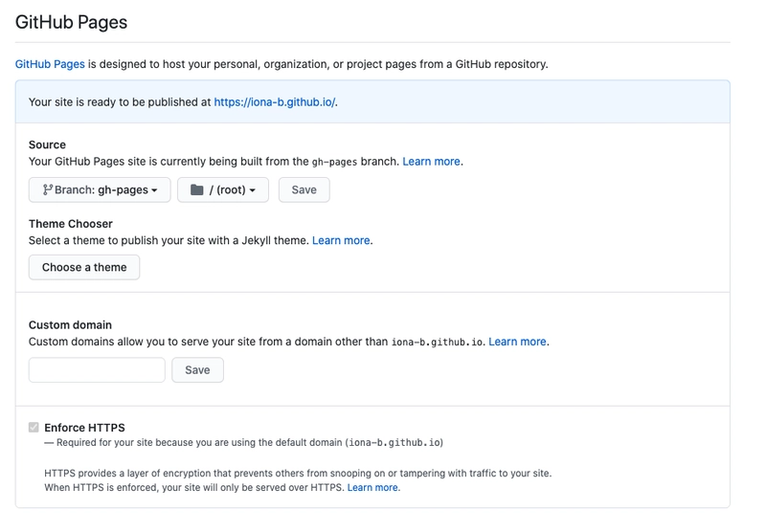The image size is (766, 532).
Task: Toggle the Enforce HTTPS checkbox
Action: [34, 428]
